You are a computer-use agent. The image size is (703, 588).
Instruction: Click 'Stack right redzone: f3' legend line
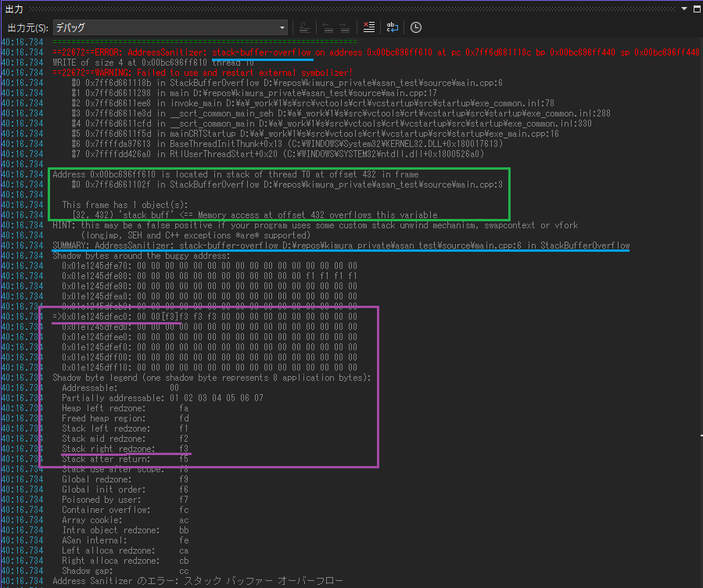pos(125,449)
